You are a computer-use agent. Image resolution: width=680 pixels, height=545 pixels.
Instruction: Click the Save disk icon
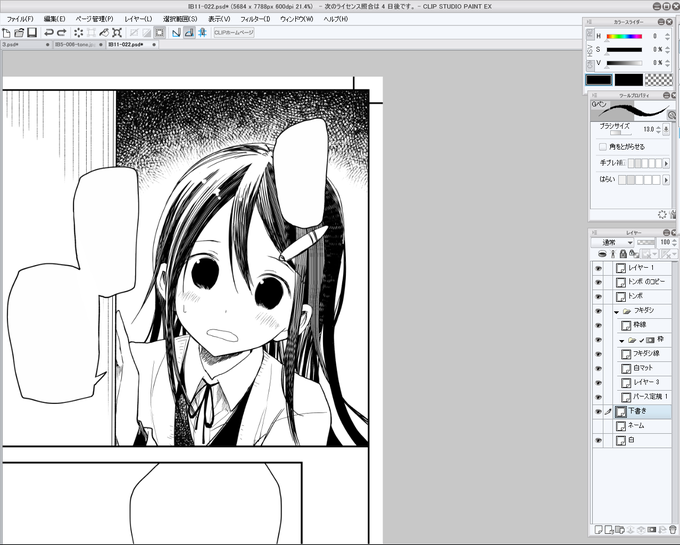(32, 33)
